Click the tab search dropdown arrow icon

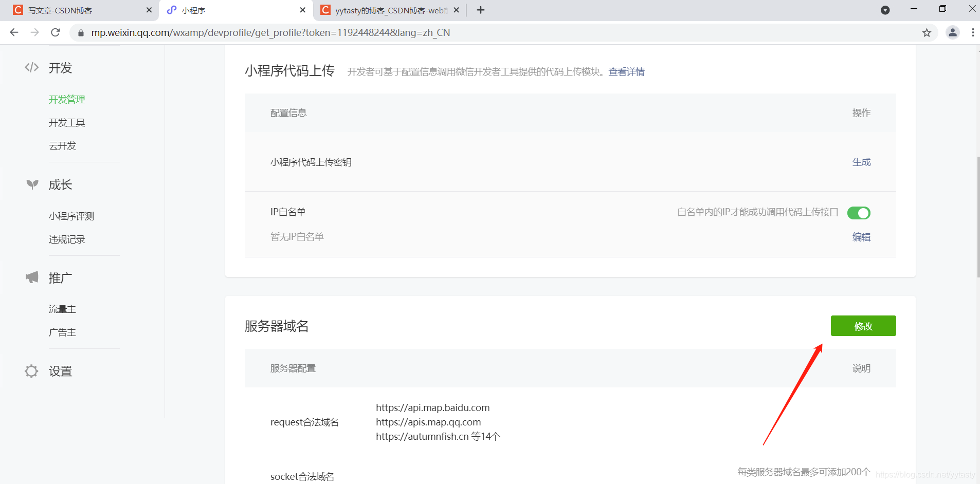tap(885, 10)
